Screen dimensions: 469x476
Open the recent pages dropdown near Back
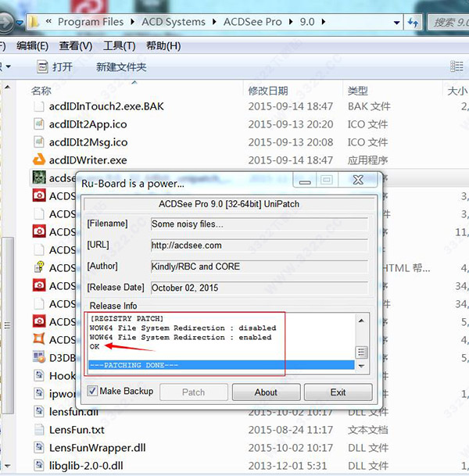tap(20, 23)
